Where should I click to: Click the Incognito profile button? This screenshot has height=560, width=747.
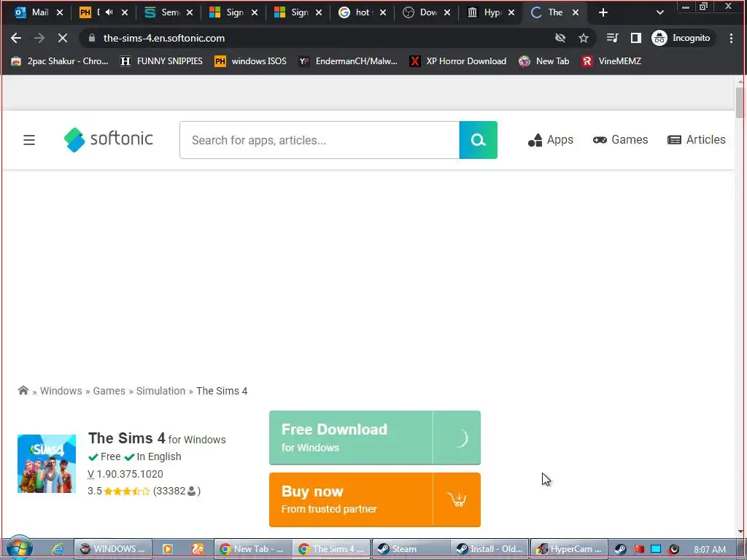681,38
